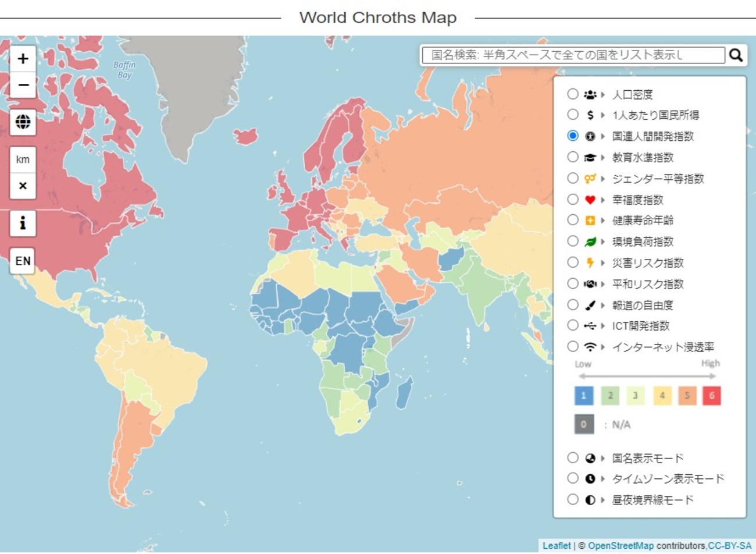Open the OpenStreetMap attribution link

(x=621, y=546)
